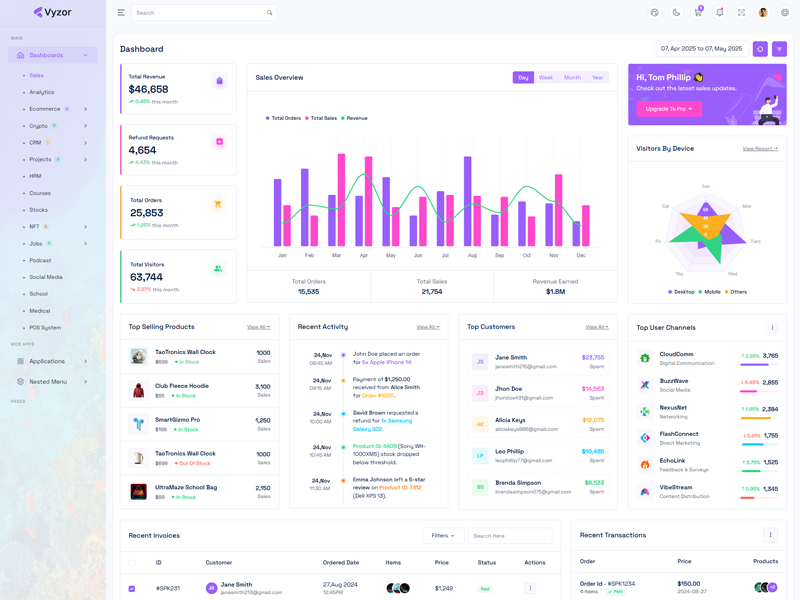Image resolution: width=800 pixels, height=600 pixels.
Task: Open Analytics in the sidebar menu
Action: [42, 92]
